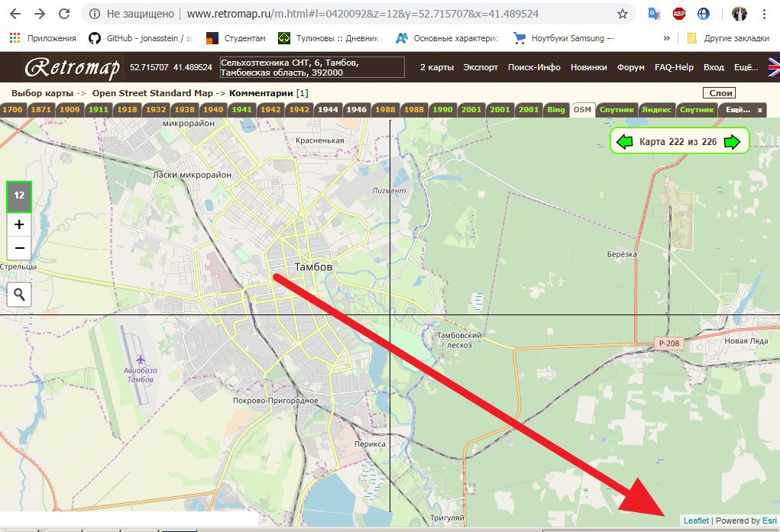Open the Основные характерис bookmark
780x532 pixels.
(447, 38)
